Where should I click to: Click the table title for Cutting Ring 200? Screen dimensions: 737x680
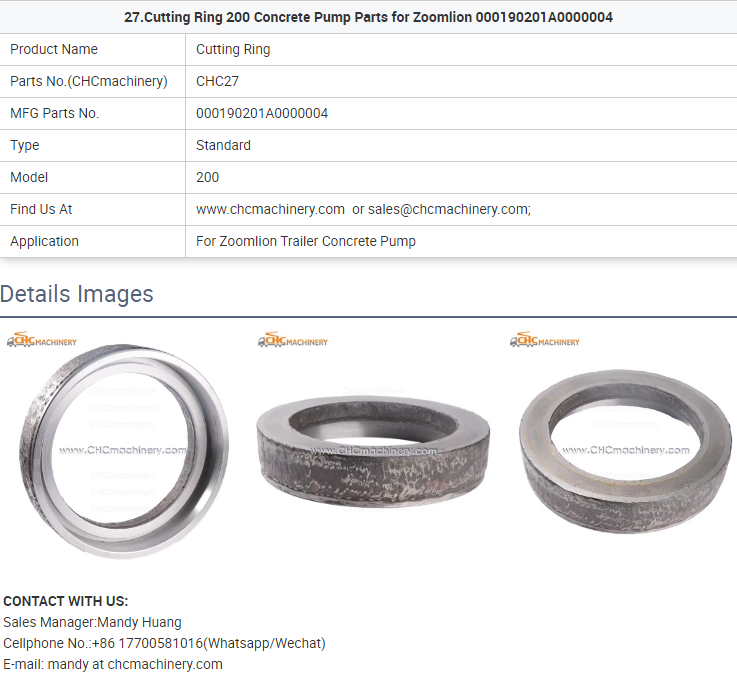pyautogui.click(x=368, y=17)
